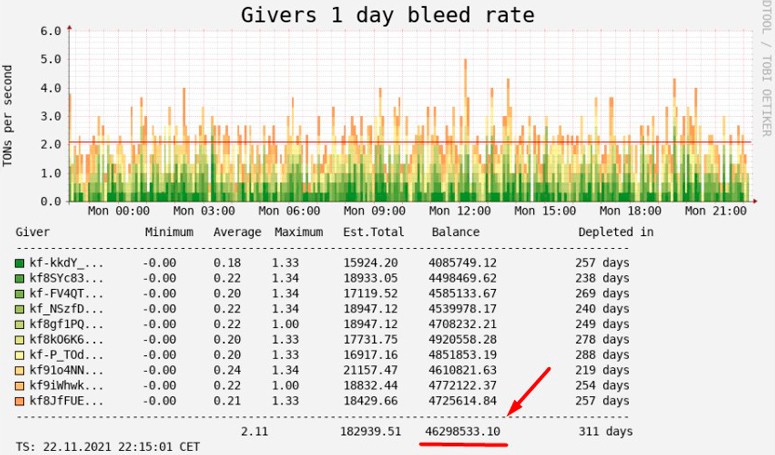Select the 'Balance' column header
This screenshot has height=455, width=775.
coord(455,232)
